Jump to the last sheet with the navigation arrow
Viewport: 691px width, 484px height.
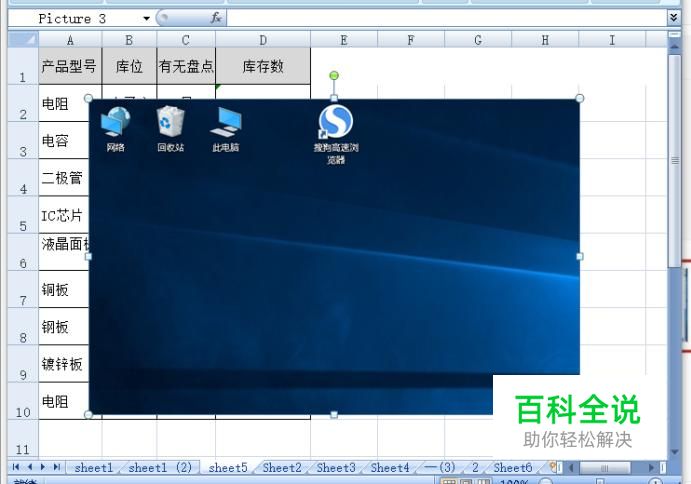pyautogui.click(x=56, y=467)
